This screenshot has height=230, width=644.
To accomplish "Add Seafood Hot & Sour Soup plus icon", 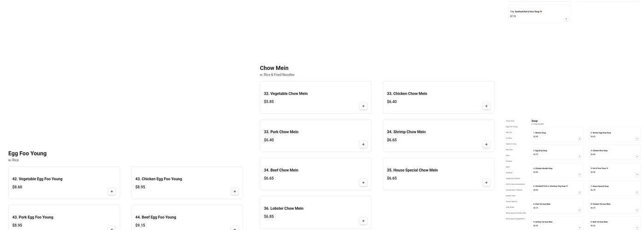I will (566, 19).
